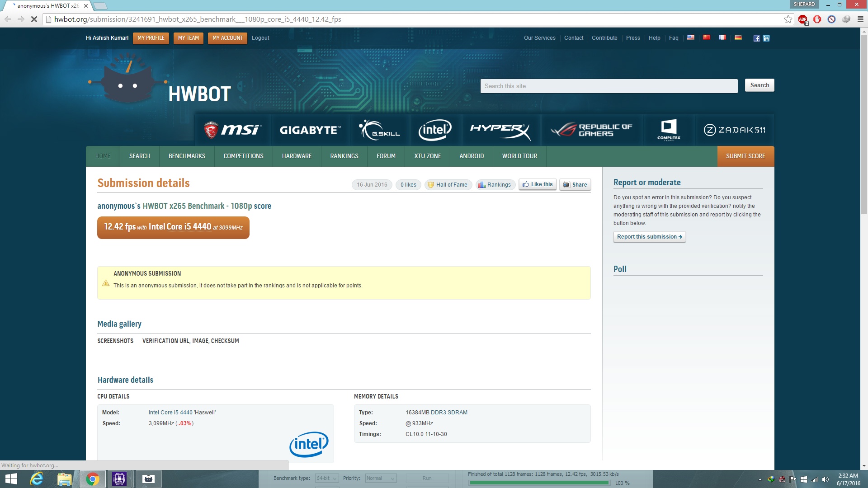Click the Computex sponsor logo

coord(669,130)
